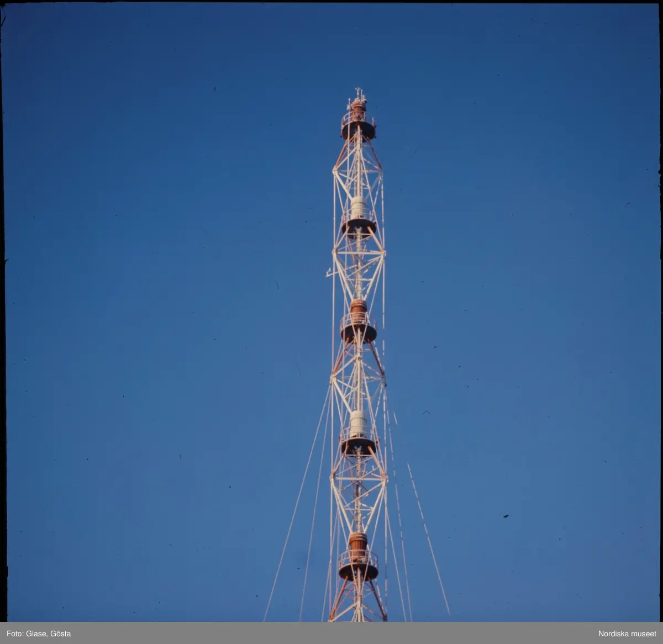Click the antenna tip atop the mast
663x644 pixels.
tap(359, 91)
